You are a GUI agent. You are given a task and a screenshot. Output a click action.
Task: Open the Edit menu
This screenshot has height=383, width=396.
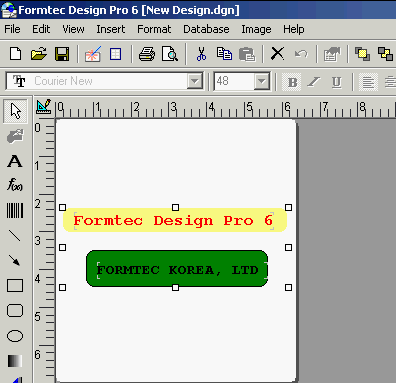click(41, 29)
